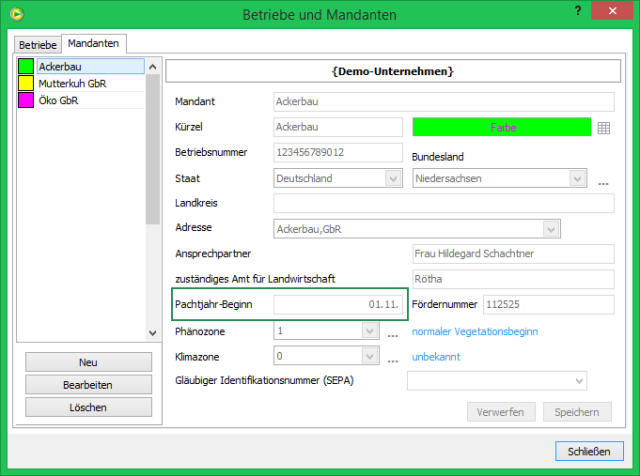Click the Schließen button

coord(588,451)
